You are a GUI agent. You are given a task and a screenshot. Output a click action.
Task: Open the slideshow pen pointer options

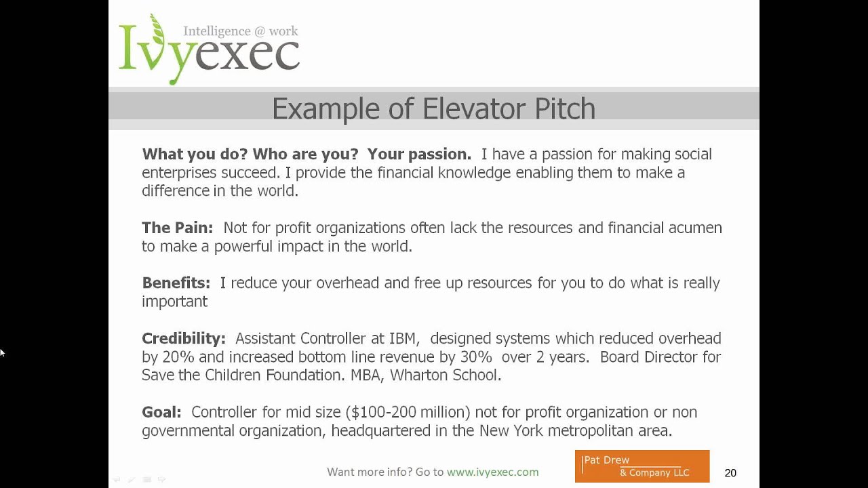pyautogui.click(x=132, y=479)
